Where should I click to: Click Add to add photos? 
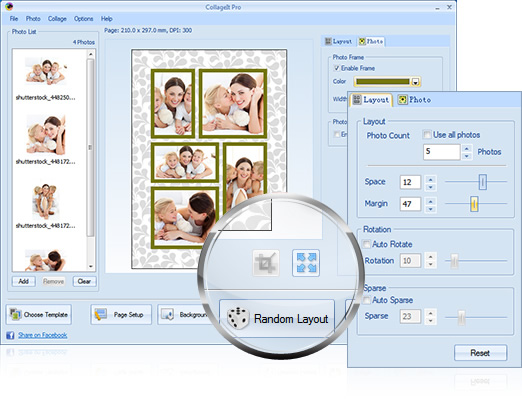tap(23, 281)
